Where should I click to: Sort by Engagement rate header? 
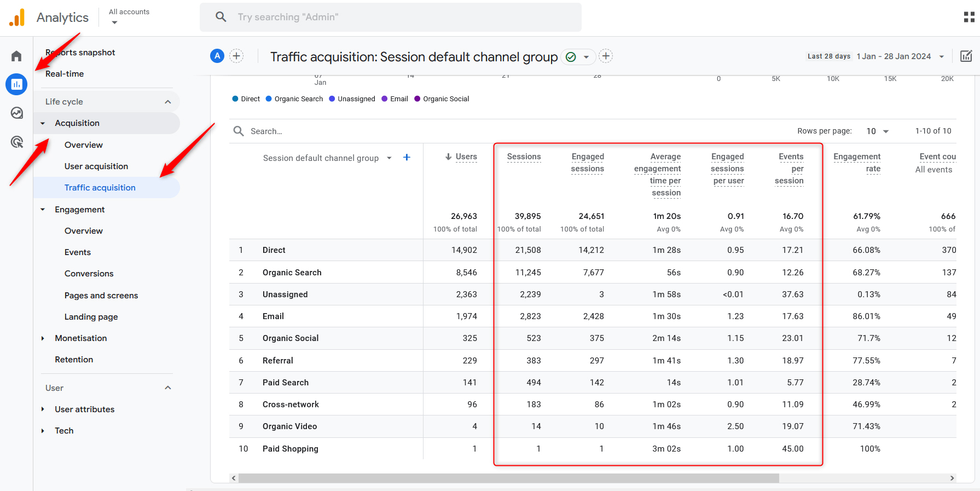coord(857,163)
